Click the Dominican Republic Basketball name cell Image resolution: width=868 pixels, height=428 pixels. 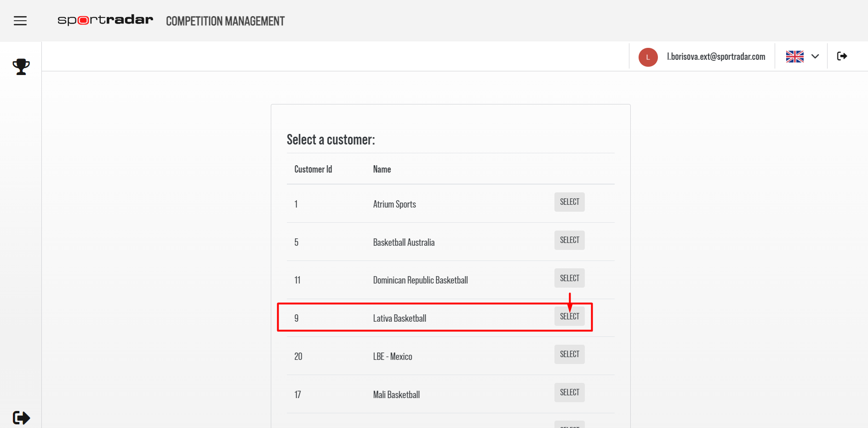(420, 280)
